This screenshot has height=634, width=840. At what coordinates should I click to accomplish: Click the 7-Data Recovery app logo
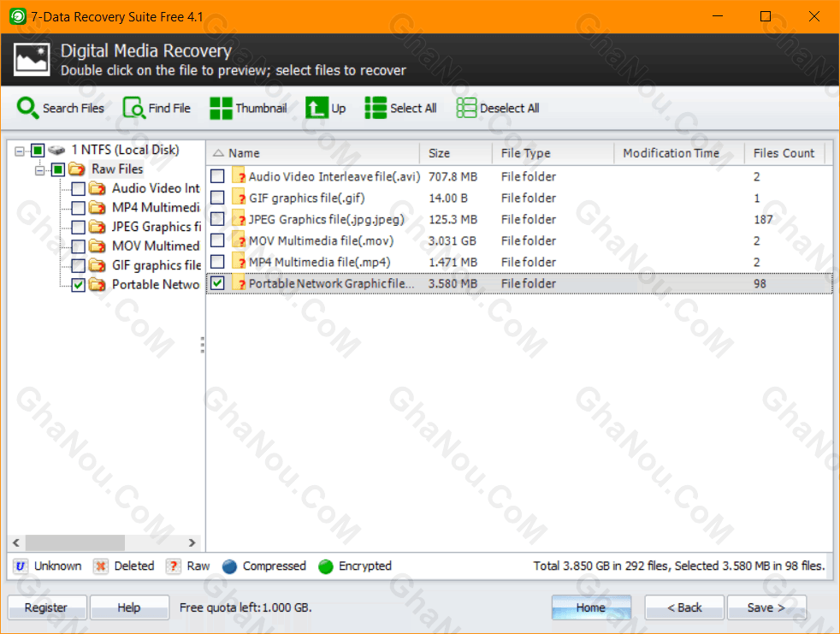click(17, 16)
